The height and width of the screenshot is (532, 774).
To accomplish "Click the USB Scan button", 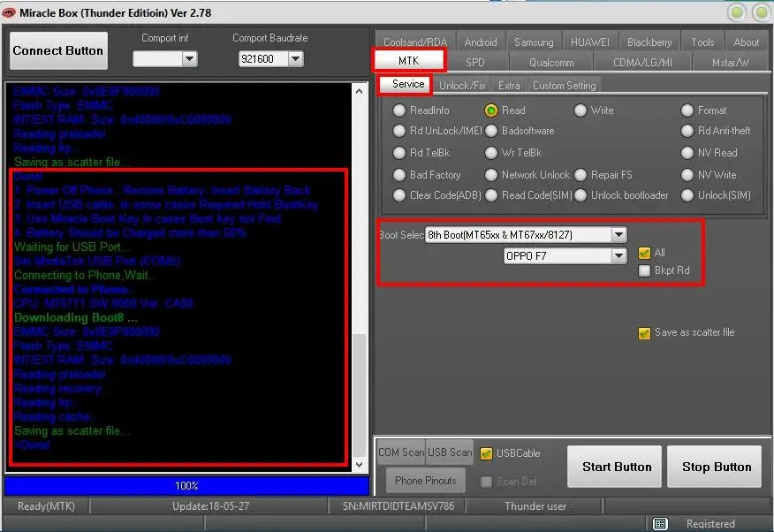I will click(x=449, y=452).
